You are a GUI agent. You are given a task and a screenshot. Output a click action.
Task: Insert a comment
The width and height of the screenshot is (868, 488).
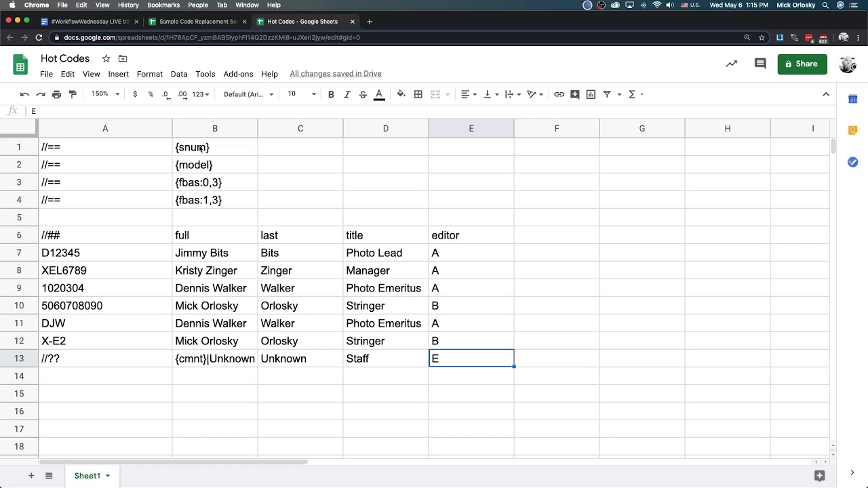coord(575,94)
